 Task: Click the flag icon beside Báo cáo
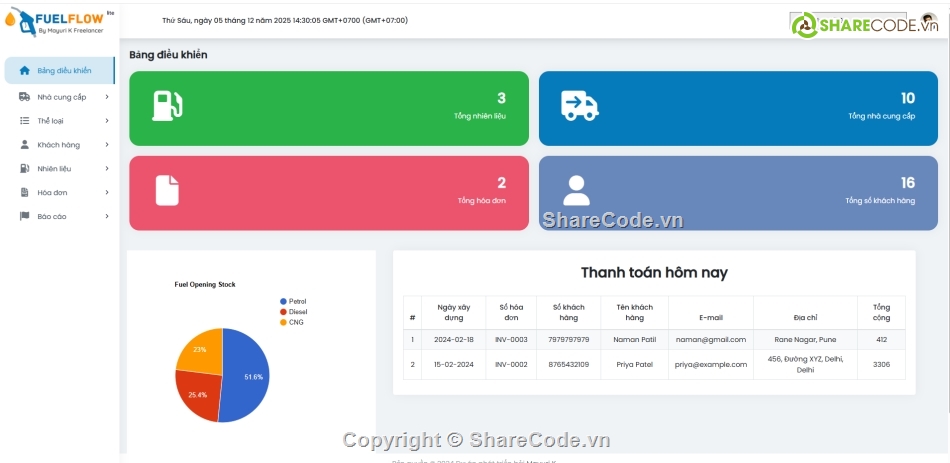24,217
